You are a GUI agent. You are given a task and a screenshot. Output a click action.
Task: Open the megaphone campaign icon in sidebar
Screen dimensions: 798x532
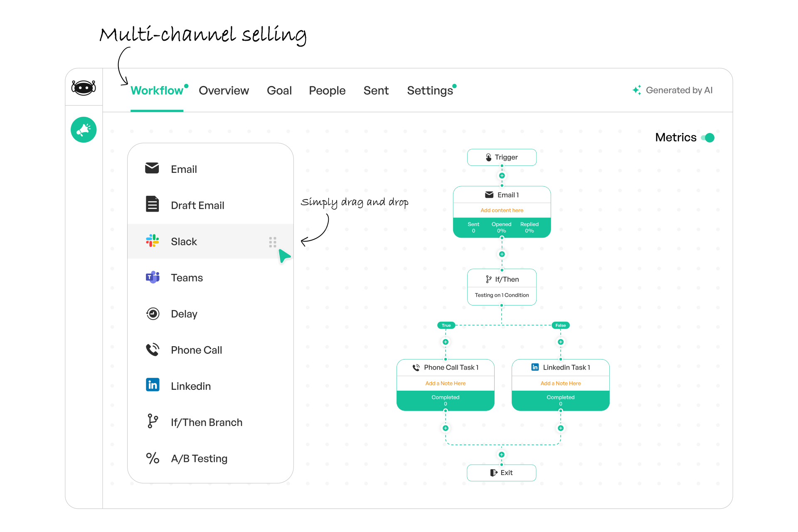coord(84,130)
